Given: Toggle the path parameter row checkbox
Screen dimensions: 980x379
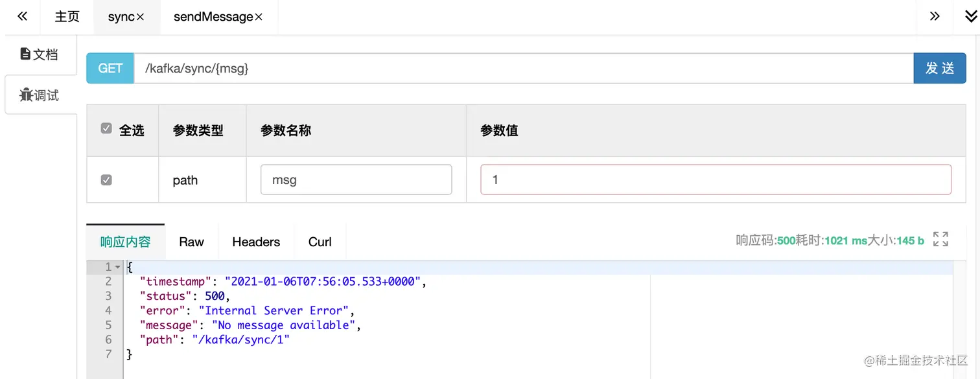Looking at the screenshot, I should [106, 180].
